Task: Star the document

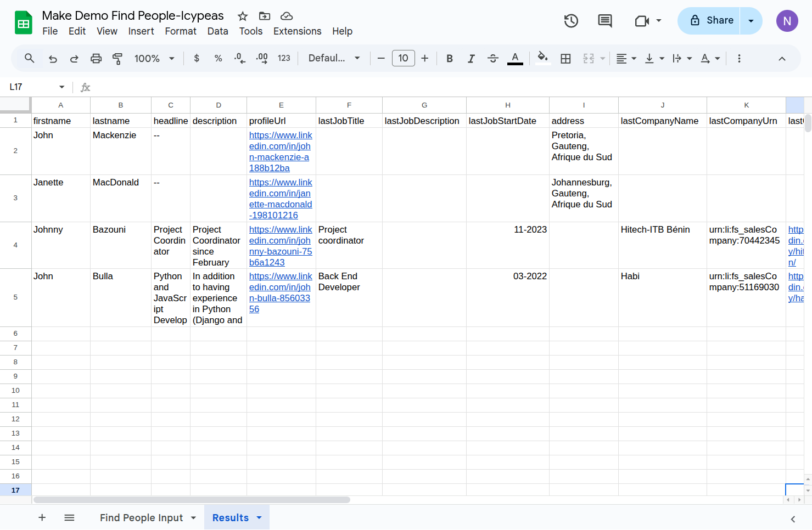Action: tap(243, 16)
